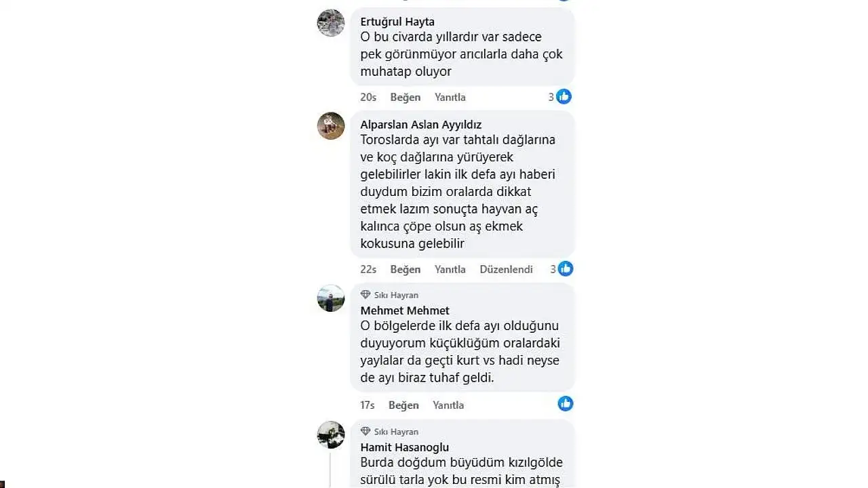Viewport: 868px width, 488px height.
Task: Click the like reaction icon on Mehmet Mehmet's comment
Action: tap(566, 404)
